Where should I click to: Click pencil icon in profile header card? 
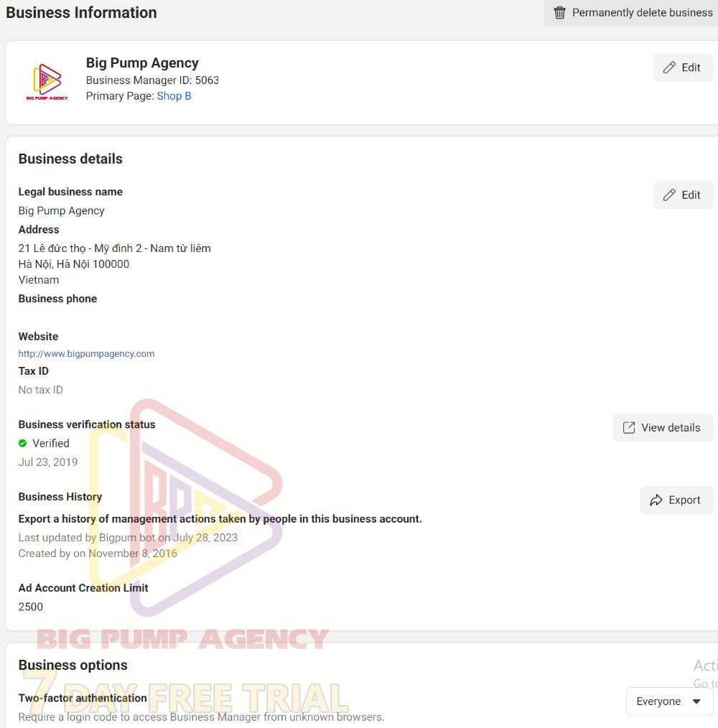click(x=669, y=67)
